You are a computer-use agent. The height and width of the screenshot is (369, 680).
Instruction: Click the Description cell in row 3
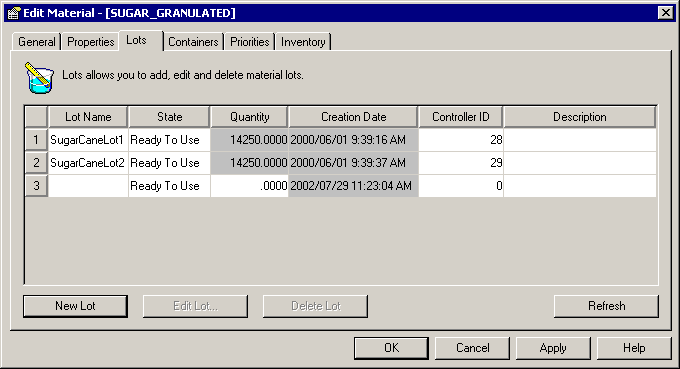pyautogui.click(x=580, y=186)
